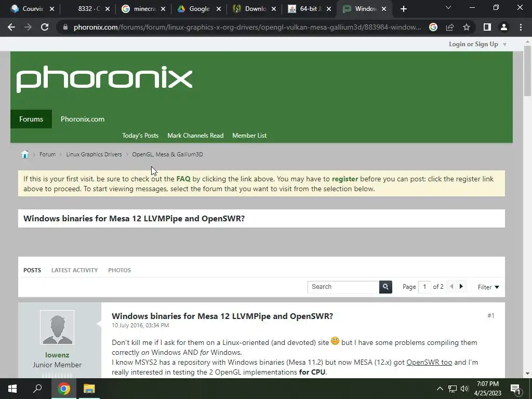Viewport: 532px width, 399px height.
Task: Click the padlock site info icon
Action: [x=65, y=27]
